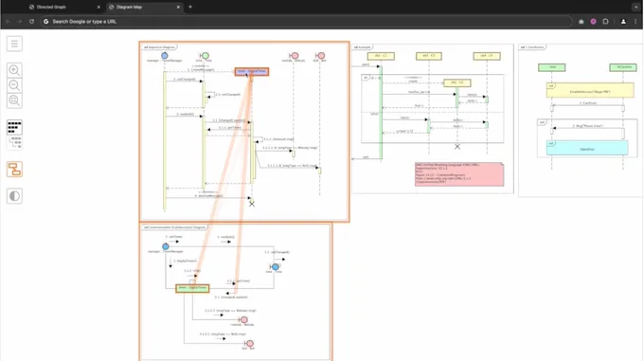Viewport: 644px width, 361px height.
Task: Select the green timer:DigitalTimer node in the communication diagram
Action: (192, 288)
